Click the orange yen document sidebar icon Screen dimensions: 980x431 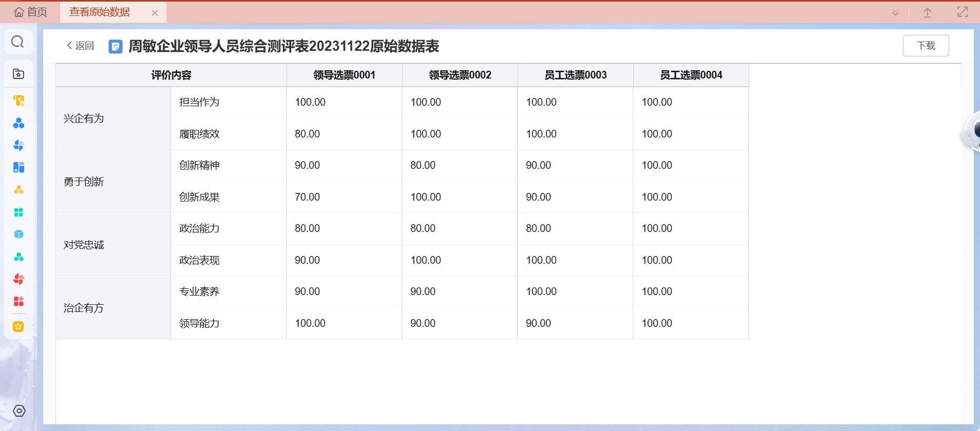(18, 101)
